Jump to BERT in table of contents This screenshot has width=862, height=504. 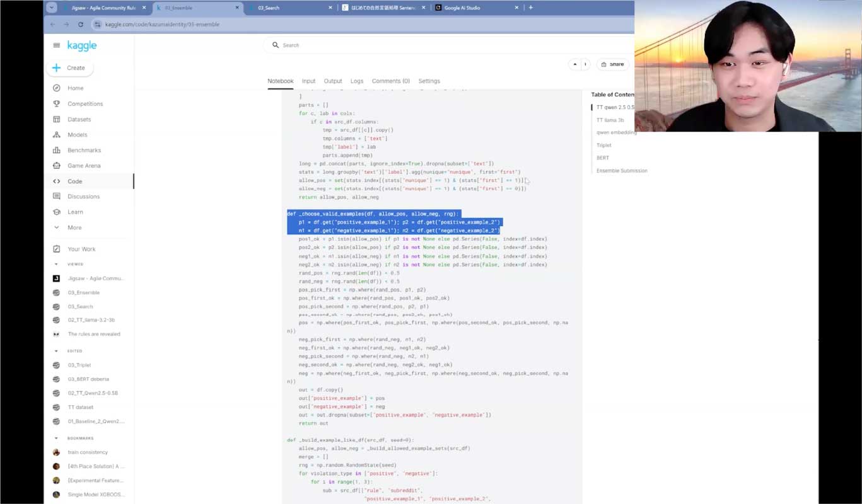coord(603,158)
